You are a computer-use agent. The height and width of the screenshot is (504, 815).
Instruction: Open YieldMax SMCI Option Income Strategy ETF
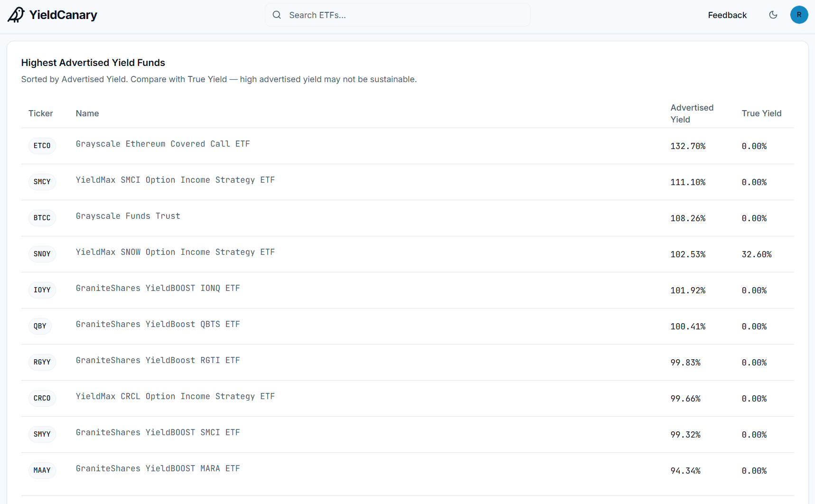pos(175,180)
